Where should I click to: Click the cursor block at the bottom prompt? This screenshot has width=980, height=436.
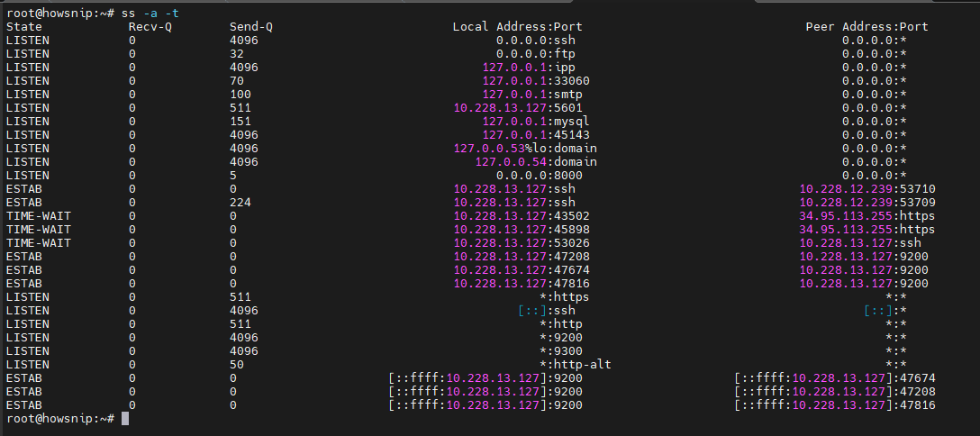pyautogui.click(x=125, y=419)
